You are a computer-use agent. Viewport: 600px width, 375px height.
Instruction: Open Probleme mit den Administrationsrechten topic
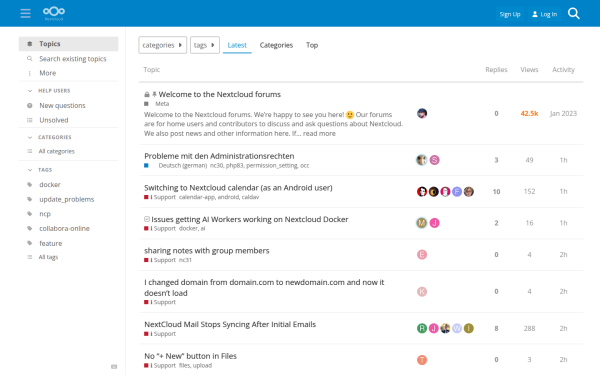(x=219, y=156)
